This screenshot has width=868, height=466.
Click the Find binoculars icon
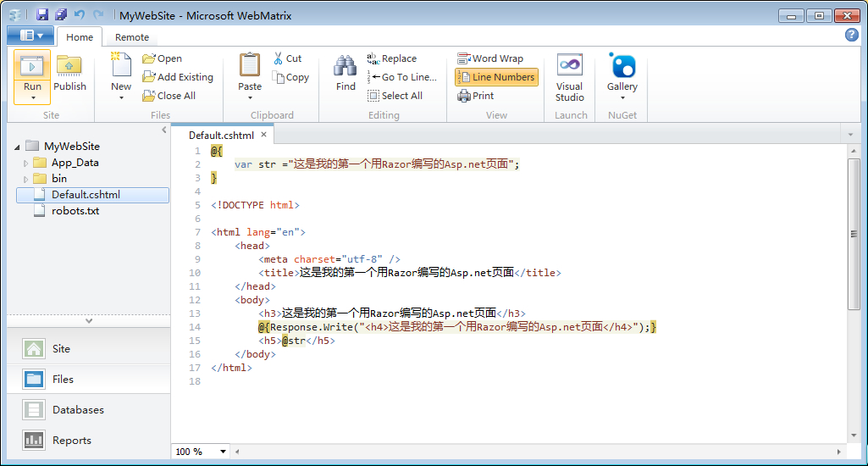346,66
